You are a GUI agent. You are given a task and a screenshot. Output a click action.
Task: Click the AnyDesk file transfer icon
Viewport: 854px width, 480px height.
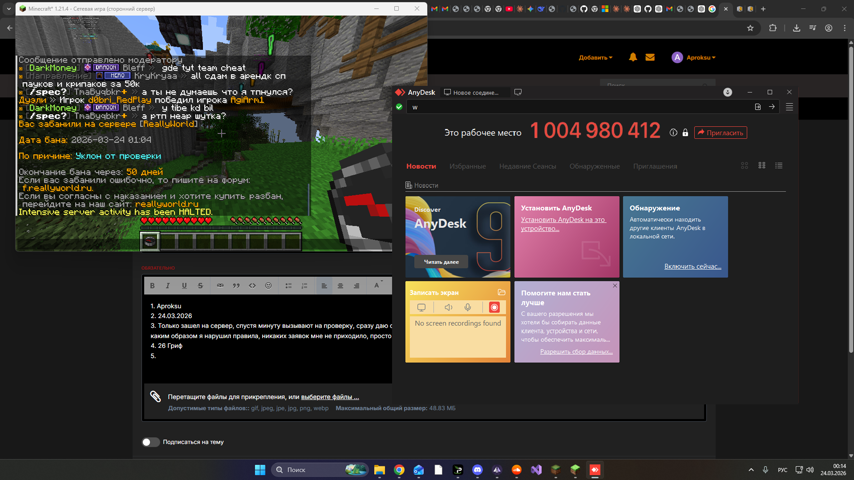[758, 107]
